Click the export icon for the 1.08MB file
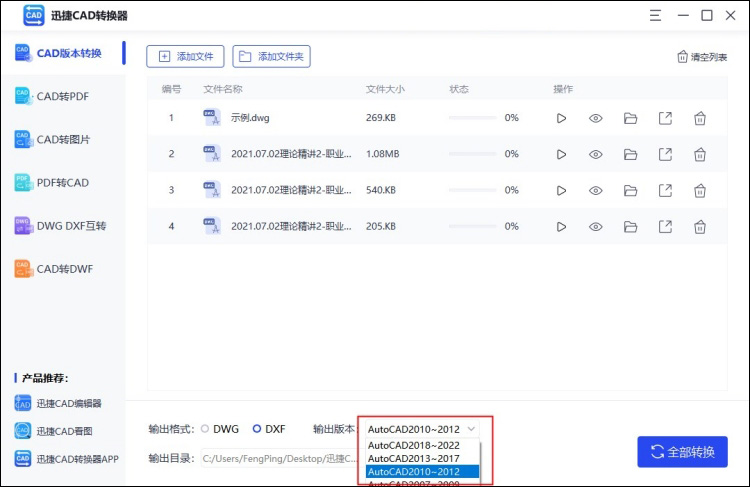This screenshot has width=750, height=487. click(x=665, y=155)
